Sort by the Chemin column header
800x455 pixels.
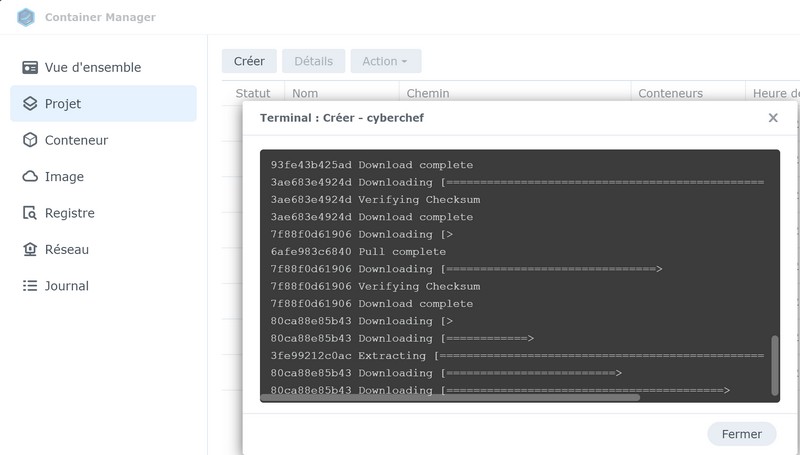click(x=428, y=93)
